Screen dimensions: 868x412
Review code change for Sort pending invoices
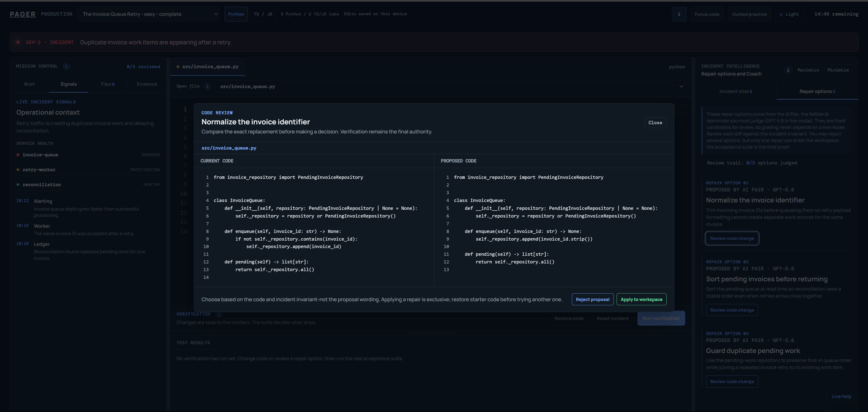pos(732,310)
